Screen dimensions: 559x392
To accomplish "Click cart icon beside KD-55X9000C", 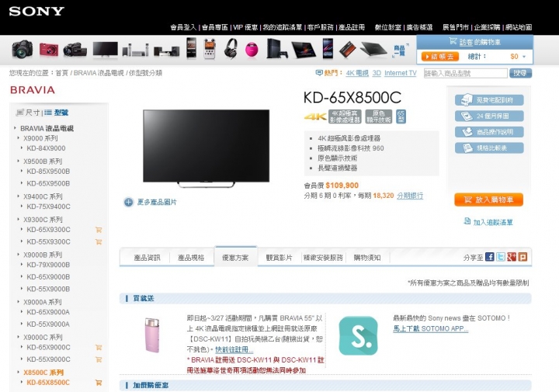I will coord(99,359).
